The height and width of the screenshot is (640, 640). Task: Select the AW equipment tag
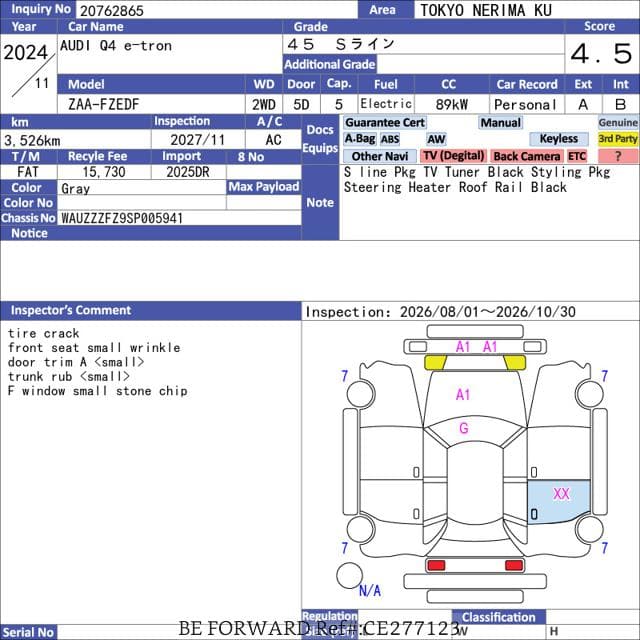[x=436, y=139]
